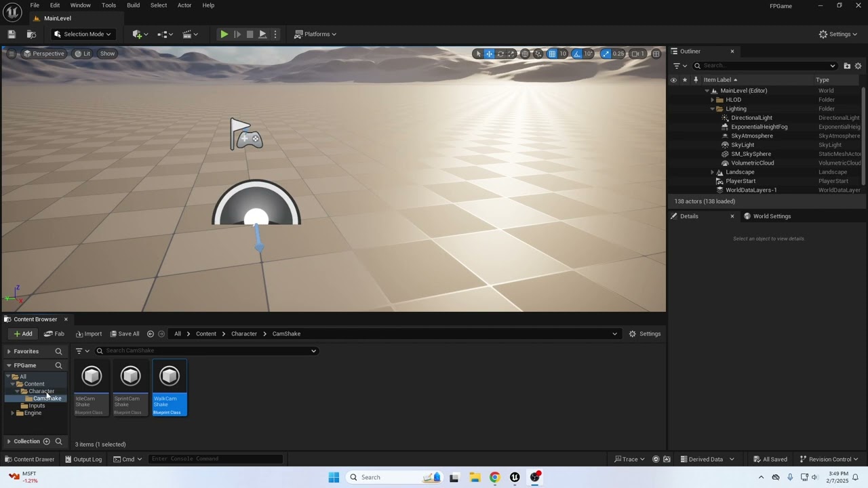Open the Window menu
This screenshot has height=488, width=868.
click(x=81, y=5)
